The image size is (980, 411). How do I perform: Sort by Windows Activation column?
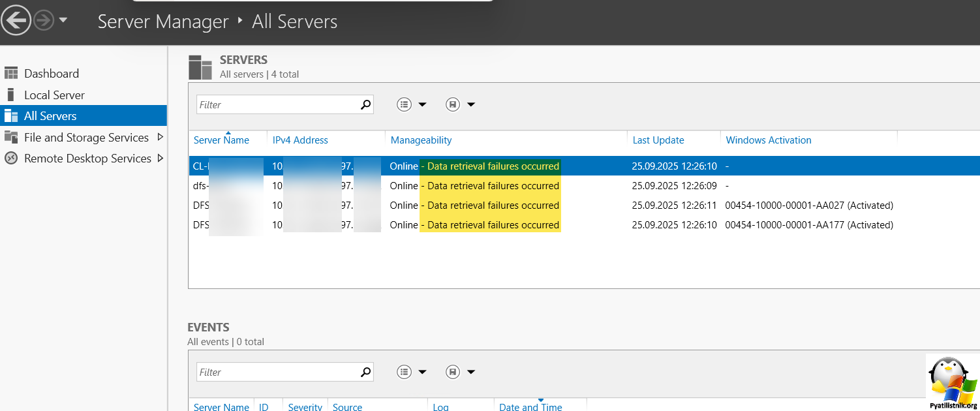(769, 140)
